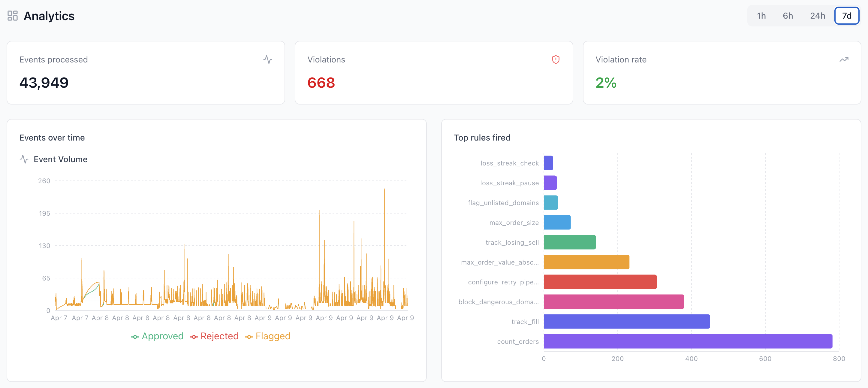Click the Flagged legend marker icon

(x=249, y=336)
